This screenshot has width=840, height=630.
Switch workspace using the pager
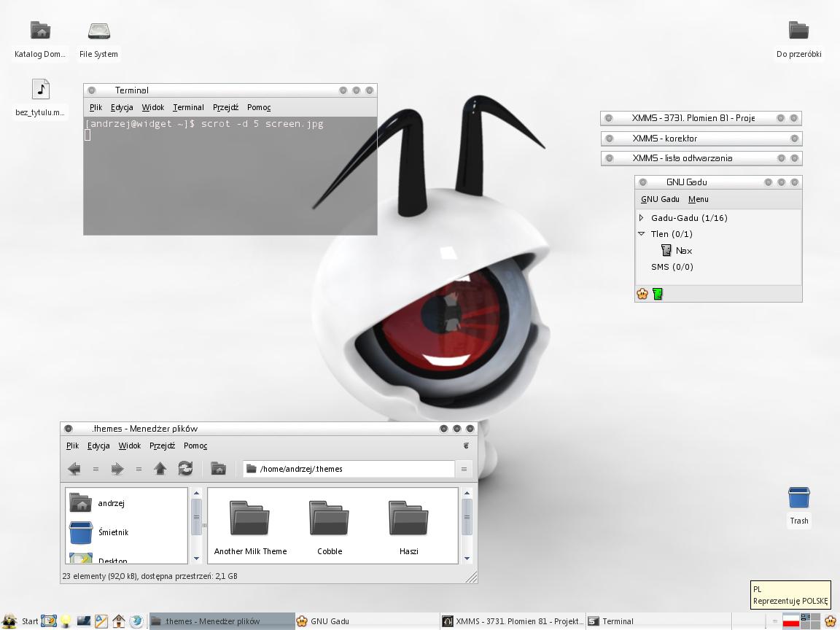pos(811,621)
